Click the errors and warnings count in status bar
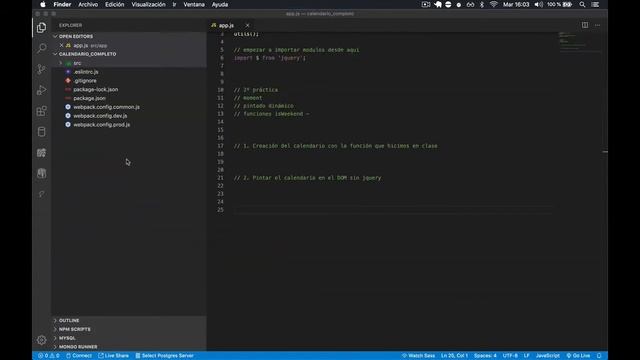This screenshot has height=360, width=640. [x=49, y=356]
